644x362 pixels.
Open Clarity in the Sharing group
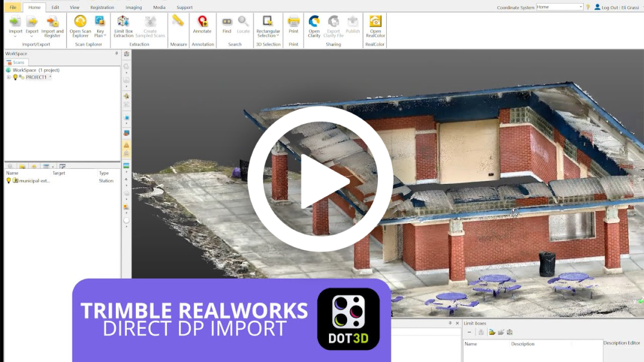coord(314,28)
